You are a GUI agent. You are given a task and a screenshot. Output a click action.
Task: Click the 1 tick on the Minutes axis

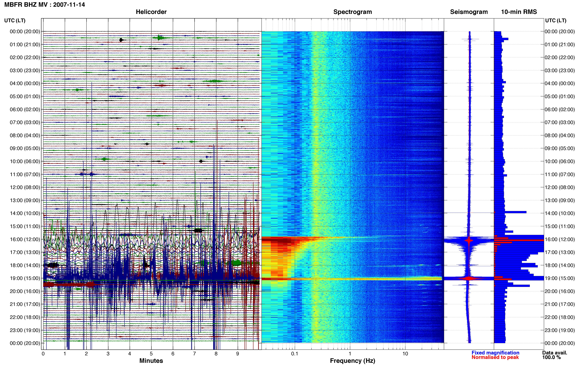65,354
